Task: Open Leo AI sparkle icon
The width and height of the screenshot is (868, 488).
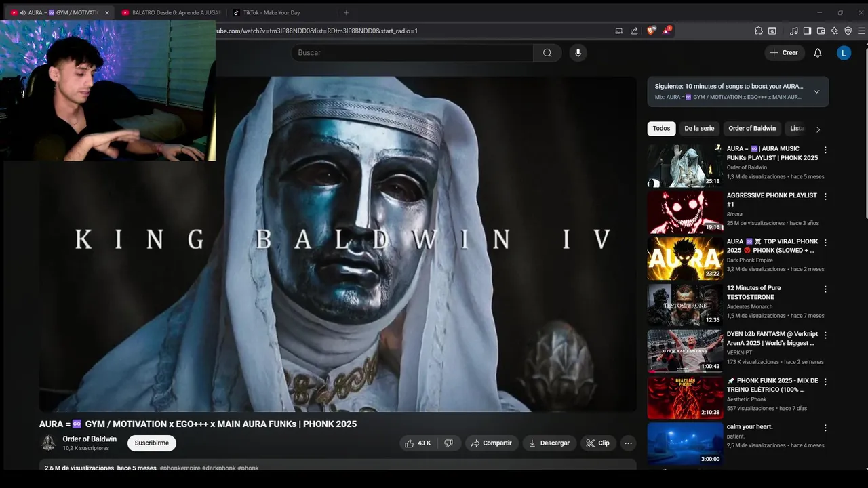Action: (834, 30)
